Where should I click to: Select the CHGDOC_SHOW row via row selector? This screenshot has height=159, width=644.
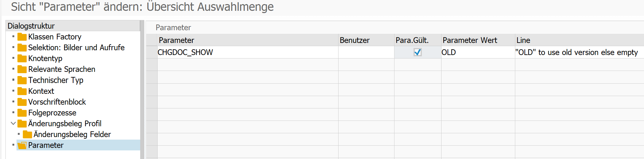152,52
